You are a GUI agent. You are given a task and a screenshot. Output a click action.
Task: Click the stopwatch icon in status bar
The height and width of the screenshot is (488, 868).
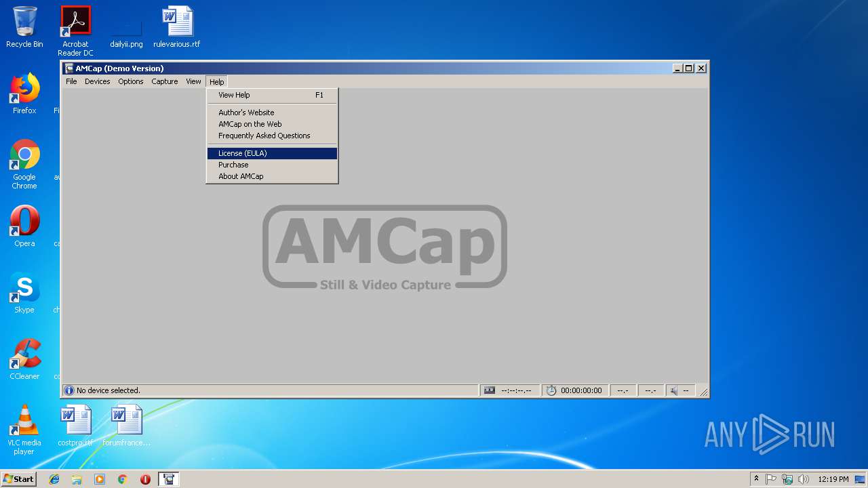(x=551, y=390)
